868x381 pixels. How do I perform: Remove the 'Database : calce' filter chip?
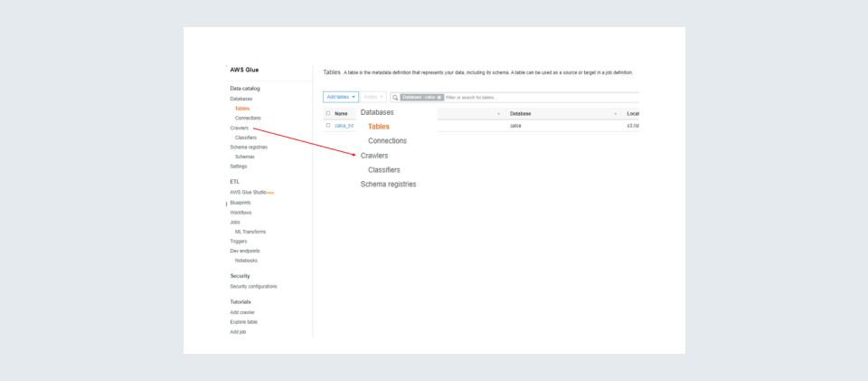(439, 98)
